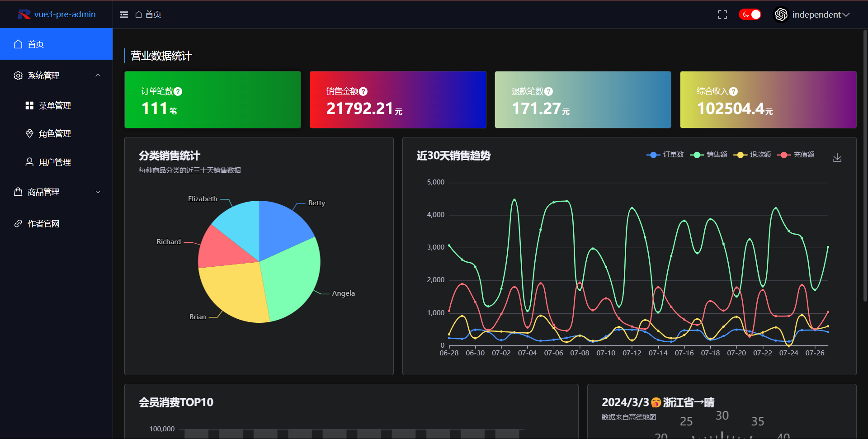Screen dimensions: 868x439
Task: Enter fullscreen mode via the fullscreen icon
Action: coord(722,14)
